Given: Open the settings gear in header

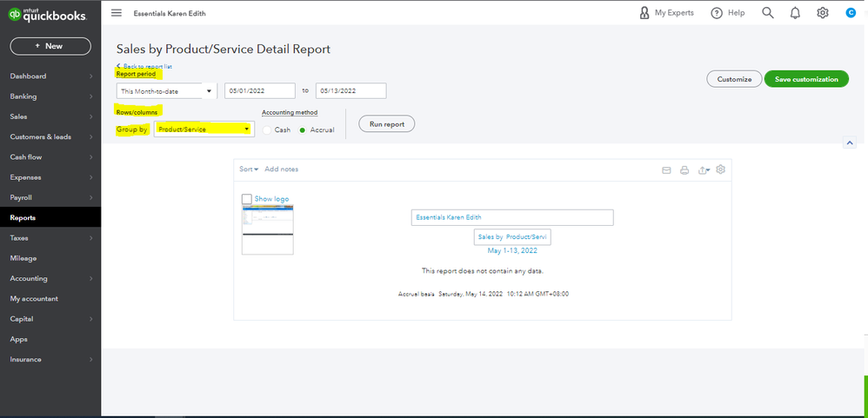Looking at the screenshot, I should click(x=823, y=13).
